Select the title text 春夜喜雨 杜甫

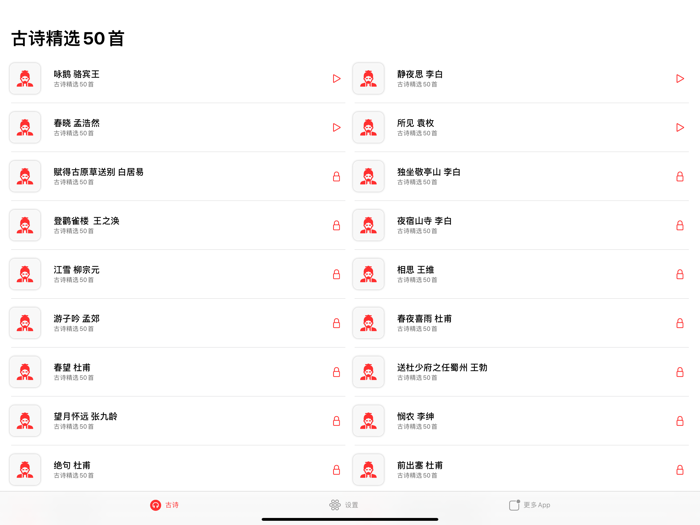click(424, 318)
